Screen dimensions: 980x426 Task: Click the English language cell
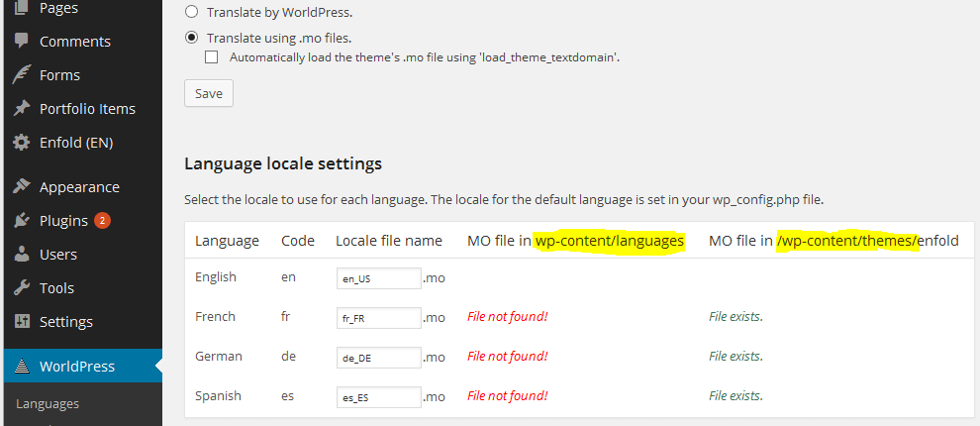tap(216, 277)
